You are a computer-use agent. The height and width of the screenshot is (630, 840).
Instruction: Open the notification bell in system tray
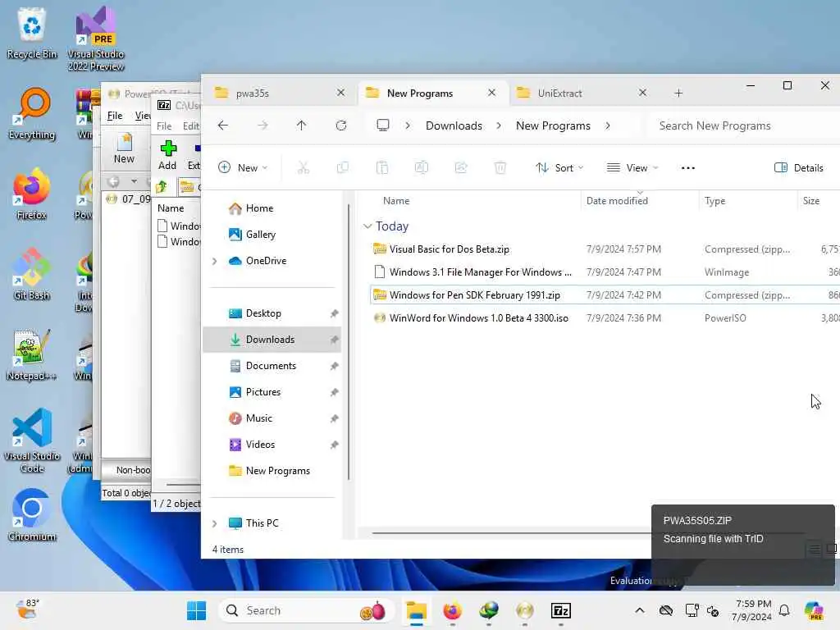pyautogui.click(x=784, y=610)
